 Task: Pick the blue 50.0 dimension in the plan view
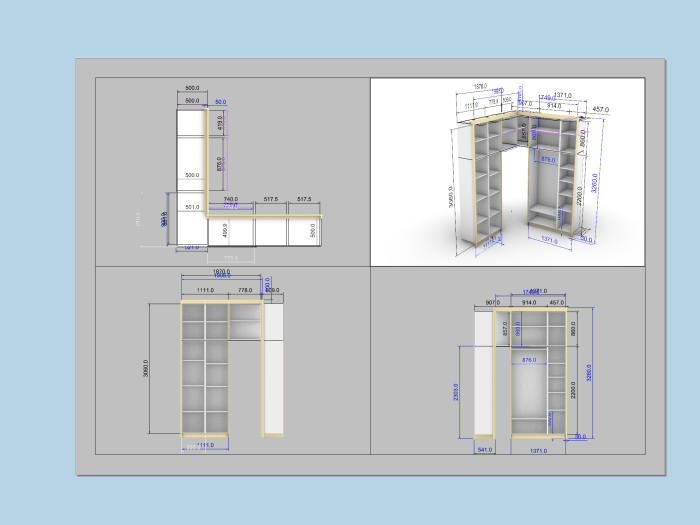point(221,102)
